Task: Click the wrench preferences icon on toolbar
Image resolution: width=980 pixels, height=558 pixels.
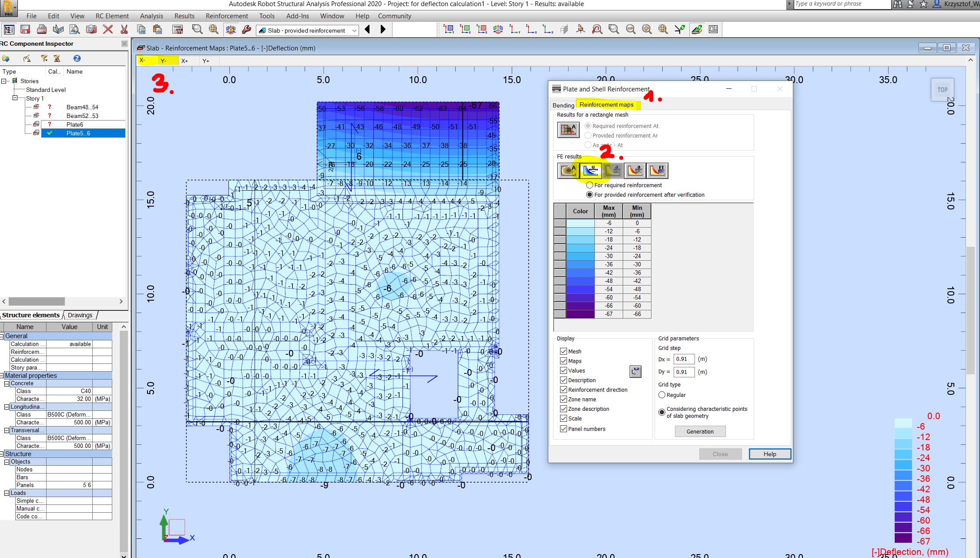Action: pyautogui.click(x=247, y=29)
